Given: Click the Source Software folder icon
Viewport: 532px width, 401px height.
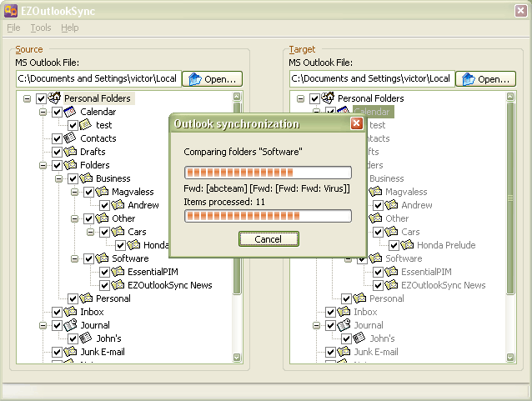Looking at the screenshot, I should [102, 258].
